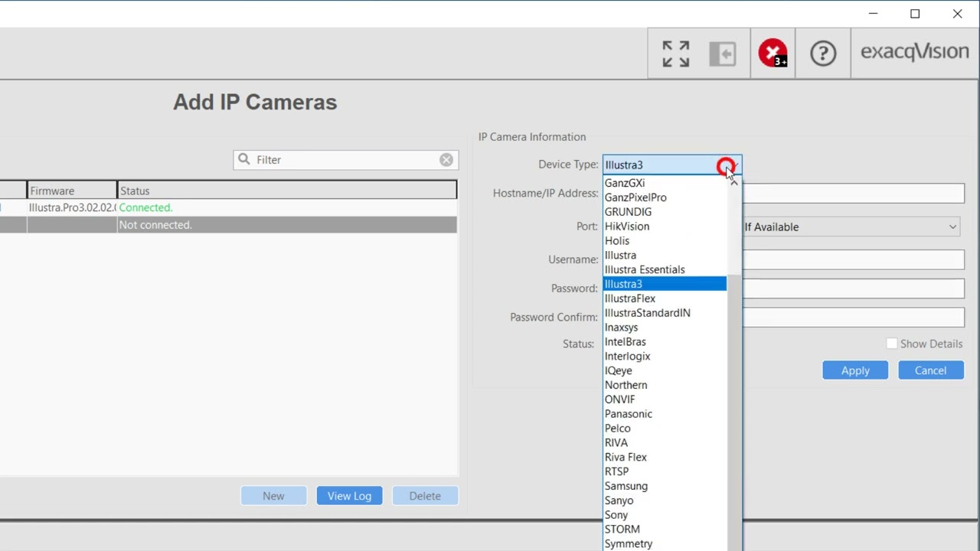Click into the Filter search field
980x551 pixels.
click(345, 160)
